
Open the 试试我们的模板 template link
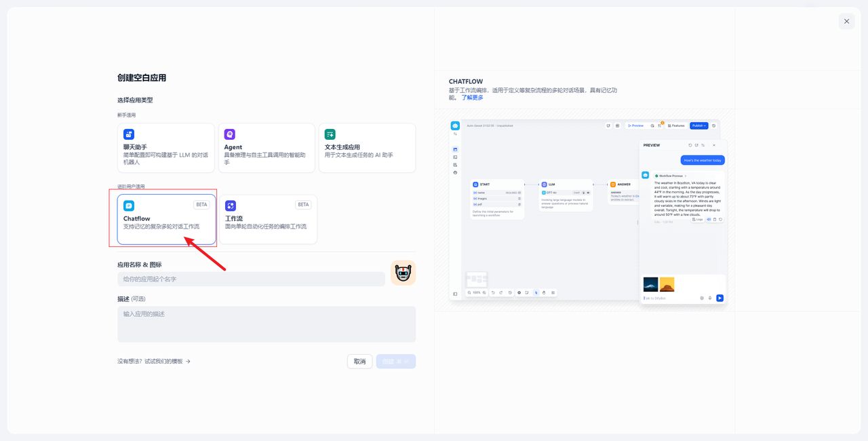(154, 362)
